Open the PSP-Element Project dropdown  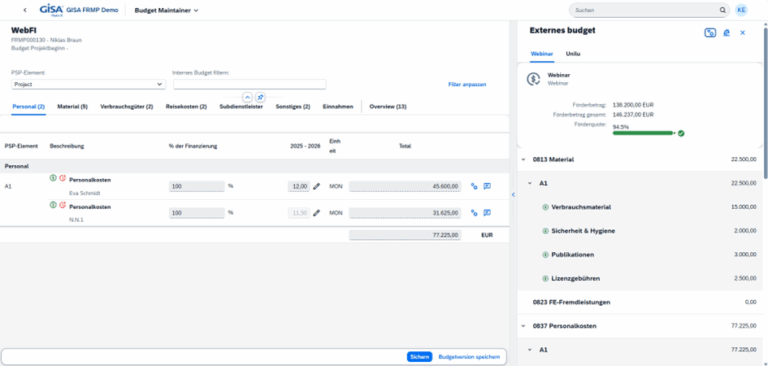[x=88, y=84]
